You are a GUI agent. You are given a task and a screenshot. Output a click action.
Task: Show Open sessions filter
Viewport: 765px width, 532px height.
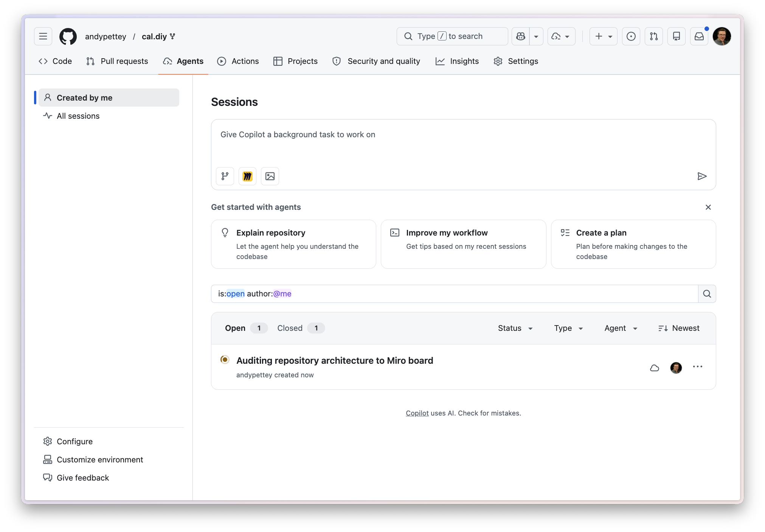coord(246,328)
